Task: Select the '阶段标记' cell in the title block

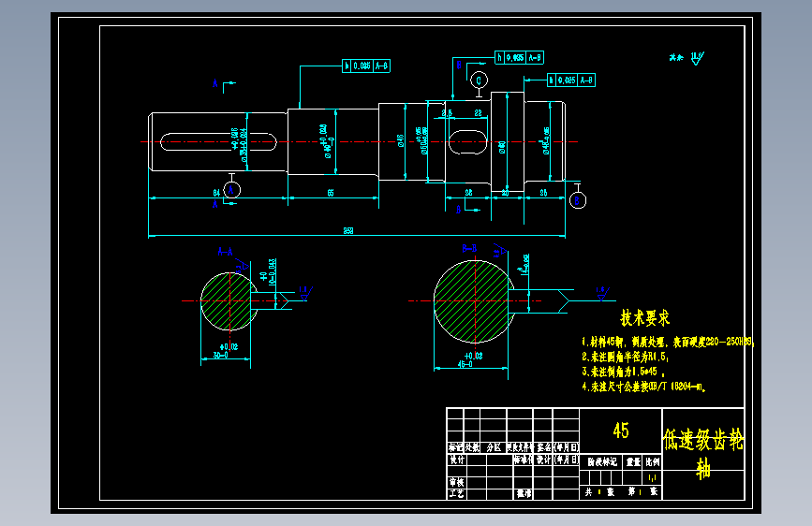Action: pos(602,461)
